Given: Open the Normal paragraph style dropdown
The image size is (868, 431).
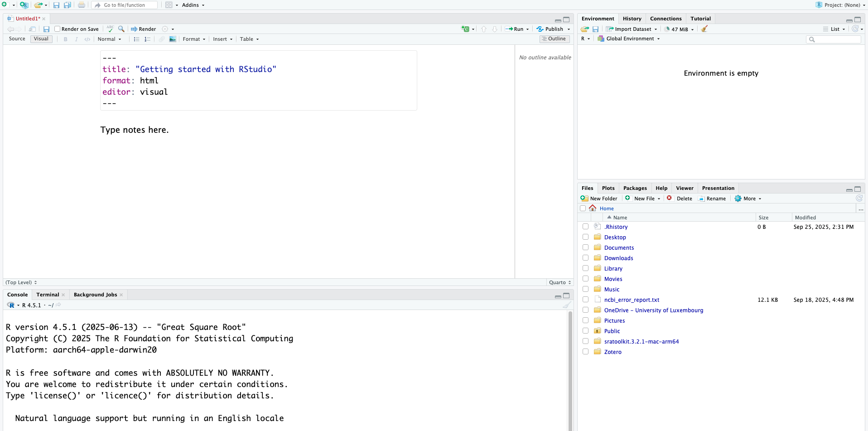Looking at the screenshot, I should pyautogui.click(x=109, y=39).
